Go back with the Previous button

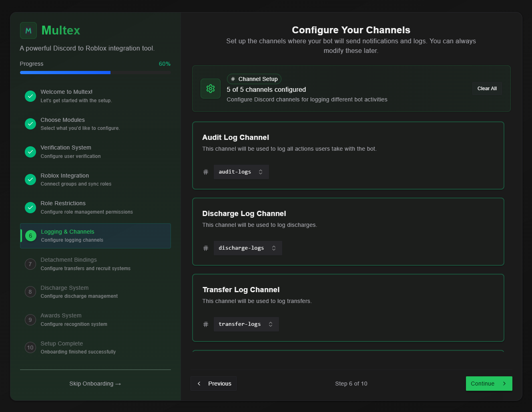214,384
